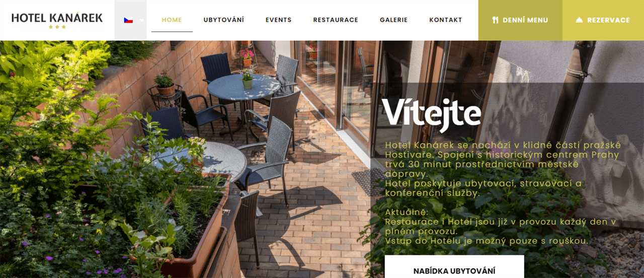644x278 pixels.
Task: Open the UBYTOVÁNÍ menu item
Action: click(x=224, y=20)
